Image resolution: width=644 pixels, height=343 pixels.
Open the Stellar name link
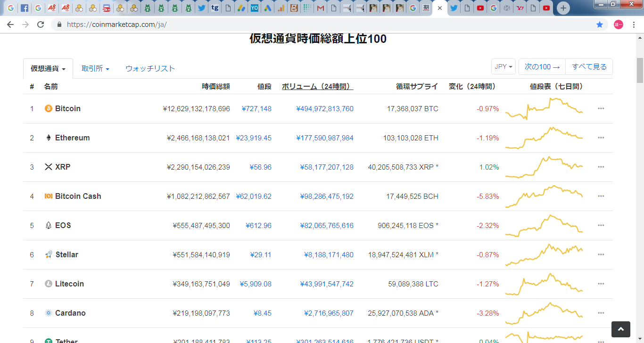(x=66, y=254)
